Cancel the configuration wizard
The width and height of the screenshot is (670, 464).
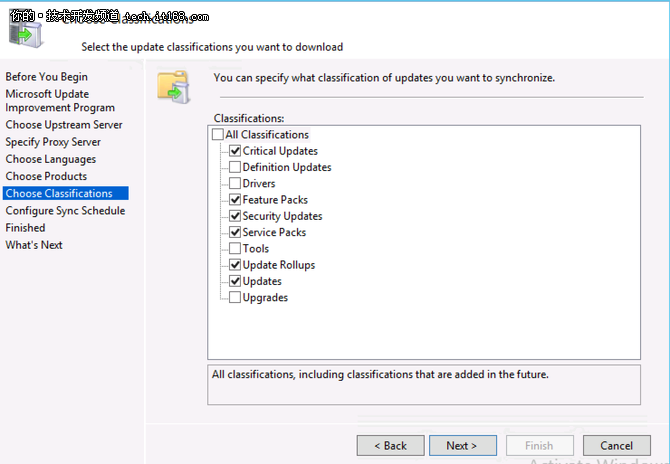click(x=617, y=446)
